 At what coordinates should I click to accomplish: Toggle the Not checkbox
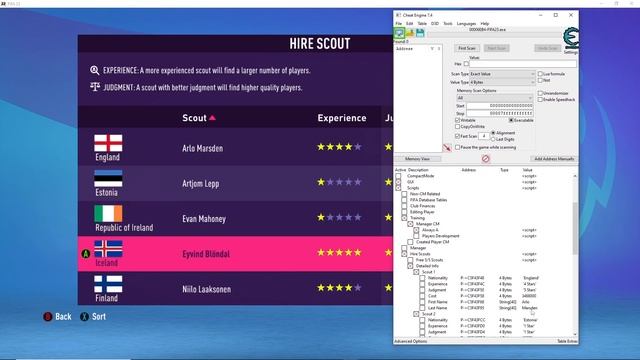(x=540, y=80)
